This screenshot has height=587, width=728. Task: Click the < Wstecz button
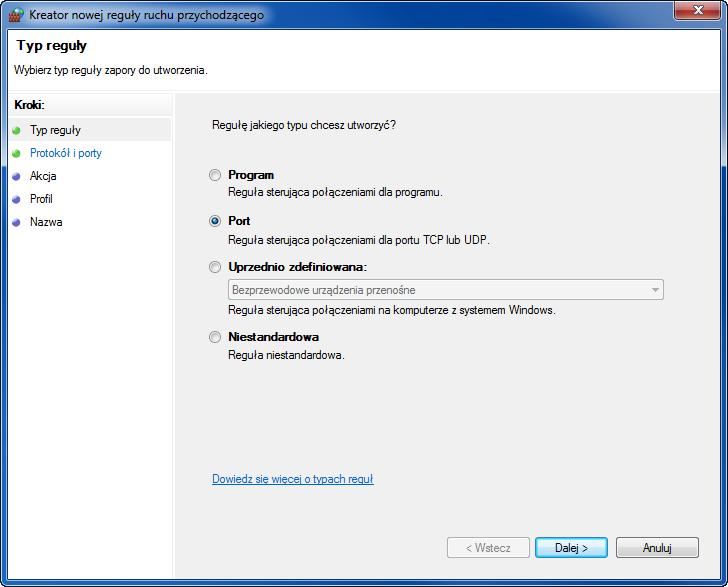coord(488,548)
